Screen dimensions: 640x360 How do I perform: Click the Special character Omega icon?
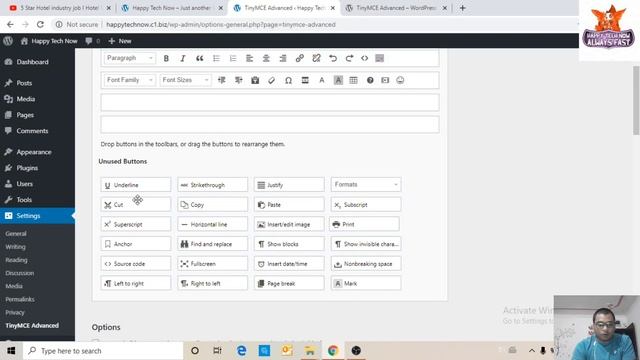click(x=288, y=80)
